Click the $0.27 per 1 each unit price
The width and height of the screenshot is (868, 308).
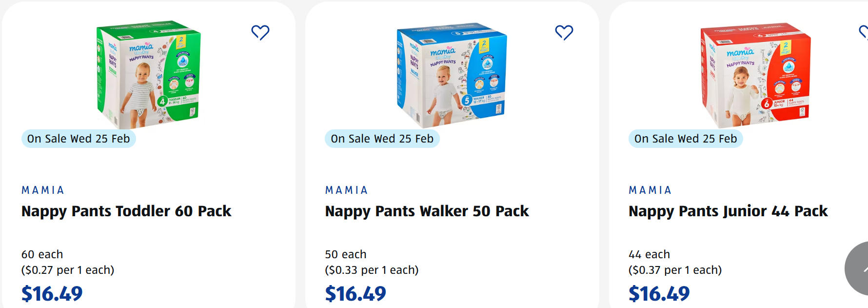[x=68, y=270]
